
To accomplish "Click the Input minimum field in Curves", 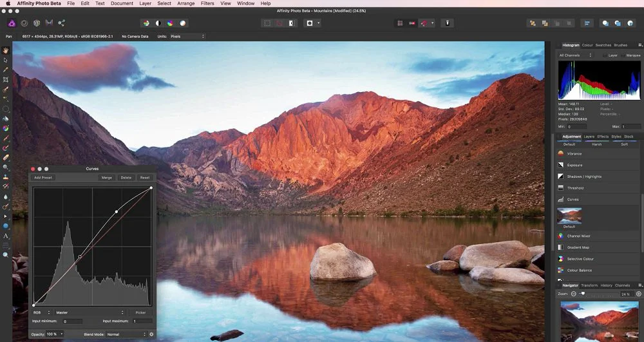I will 72,321.
